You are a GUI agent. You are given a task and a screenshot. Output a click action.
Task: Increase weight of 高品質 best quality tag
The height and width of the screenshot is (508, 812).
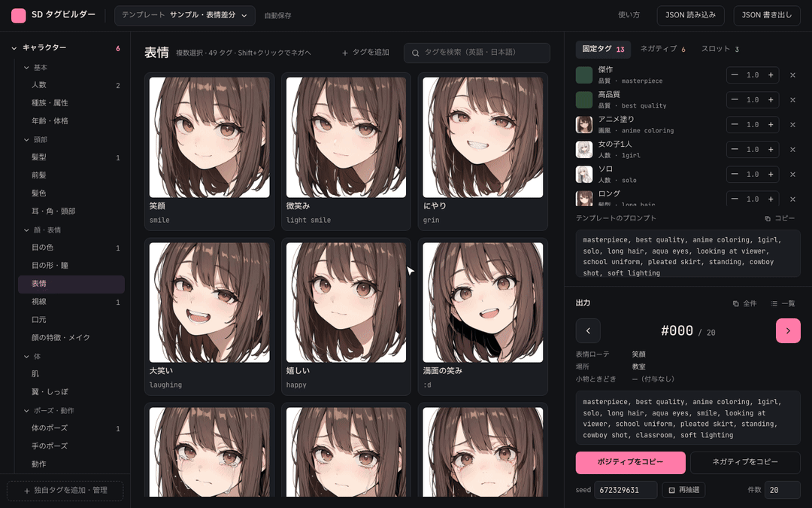coord(771,100)
